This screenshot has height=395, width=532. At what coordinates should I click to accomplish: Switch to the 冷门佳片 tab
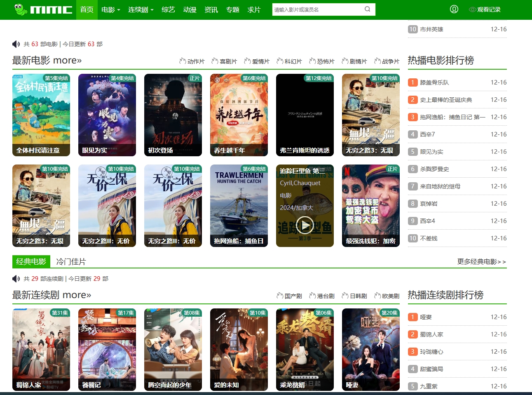pyautogui.click(x=71, y=262)
